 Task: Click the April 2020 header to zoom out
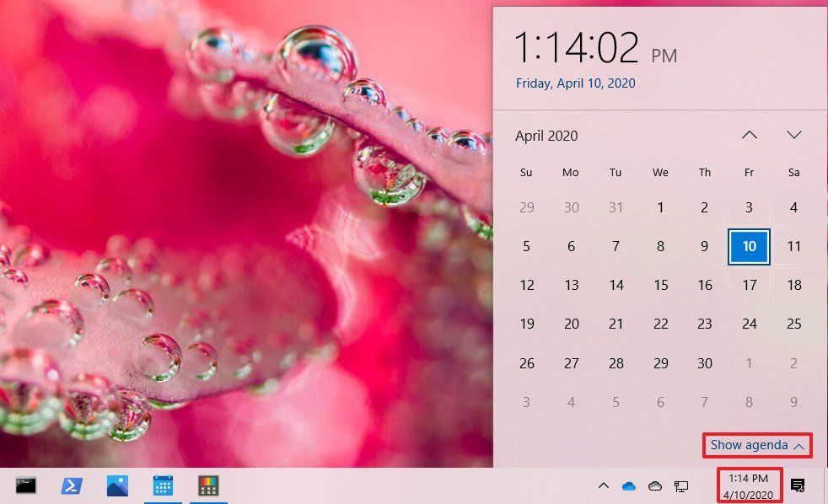(548, 136)
